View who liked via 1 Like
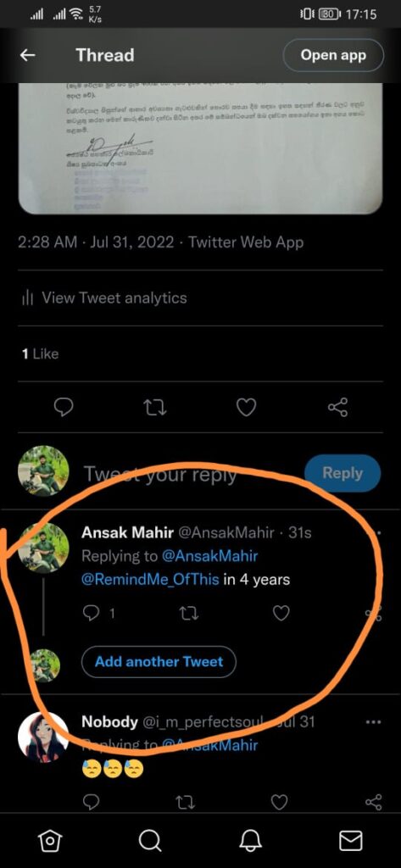Viewport: 401px width, 868px height. coord(40,353)
